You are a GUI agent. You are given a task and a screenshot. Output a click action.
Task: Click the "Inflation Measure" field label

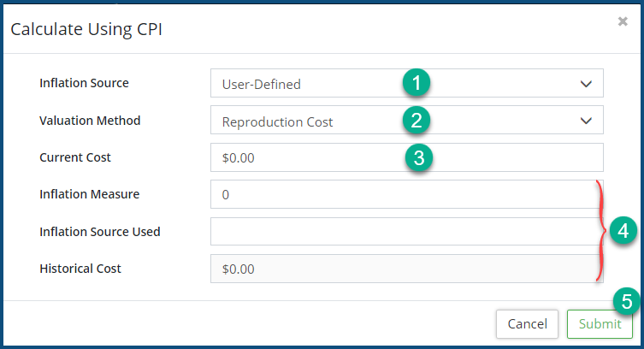tap(89, 194)
